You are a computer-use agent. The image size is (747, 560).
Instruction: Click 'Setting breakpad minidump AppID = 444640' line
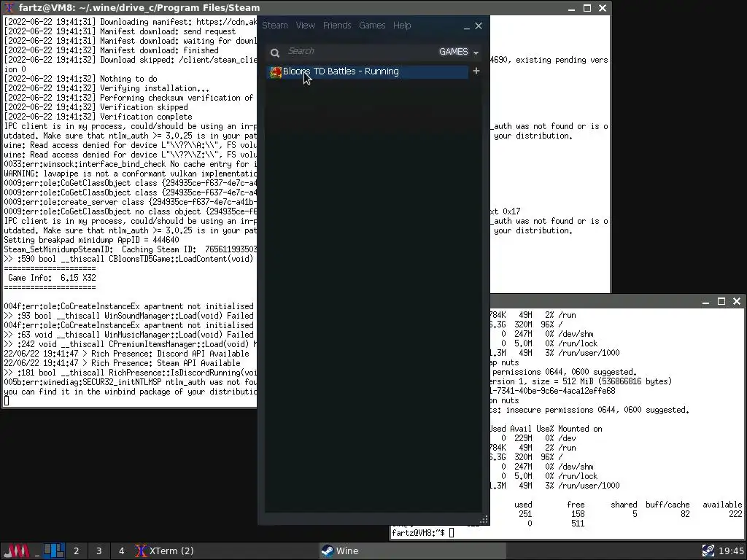point(91,240)
